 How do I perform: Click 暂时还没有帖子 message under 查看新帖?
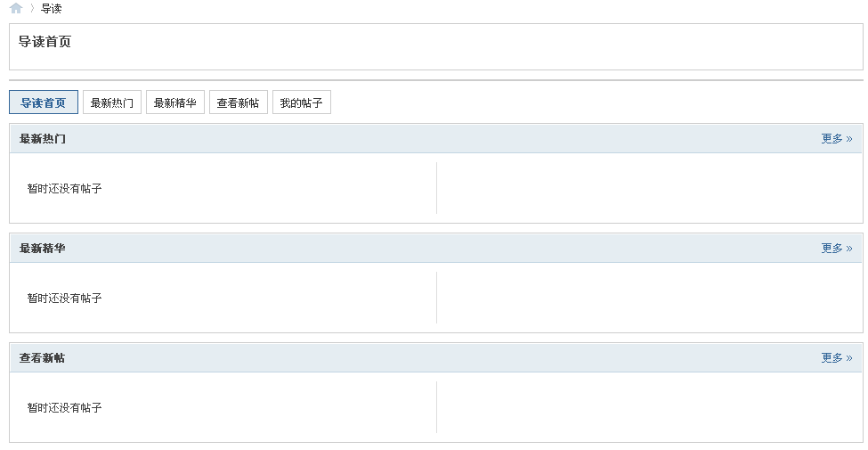click(x=65, y=408)
